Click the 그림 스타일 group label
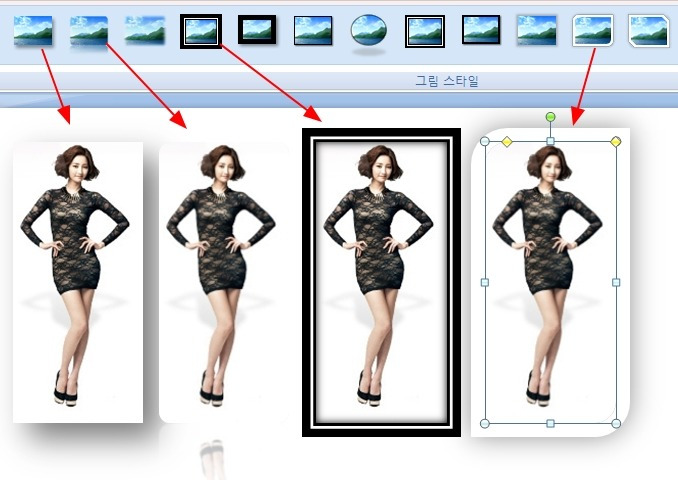Image resolution: width=678 pixels, height=480 pixels. (447, 80)
